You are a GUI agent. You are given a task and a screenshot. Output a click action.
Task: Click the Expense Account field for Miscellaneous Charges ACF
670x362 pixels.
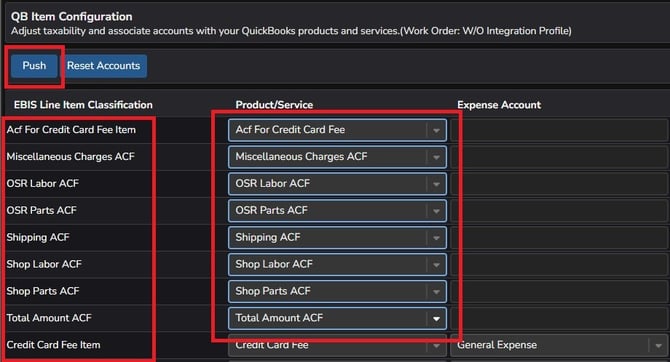pos(559,157)
